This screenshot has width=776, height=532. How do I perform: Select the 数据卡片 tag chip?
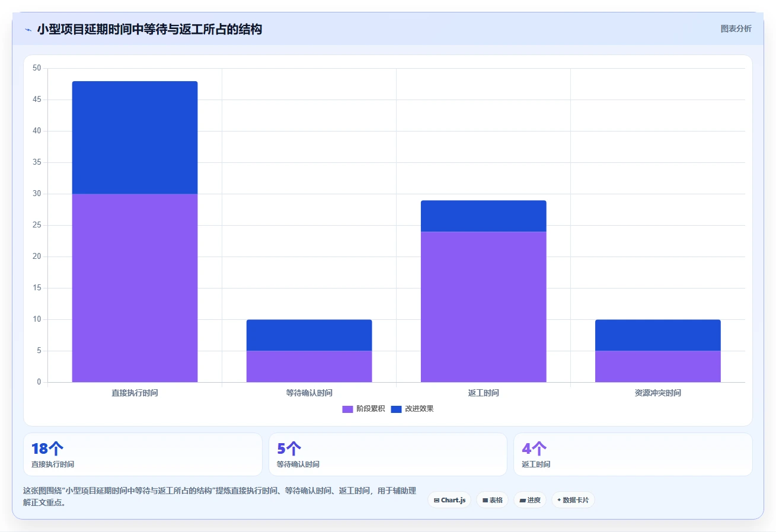click(x=573, y=500)
